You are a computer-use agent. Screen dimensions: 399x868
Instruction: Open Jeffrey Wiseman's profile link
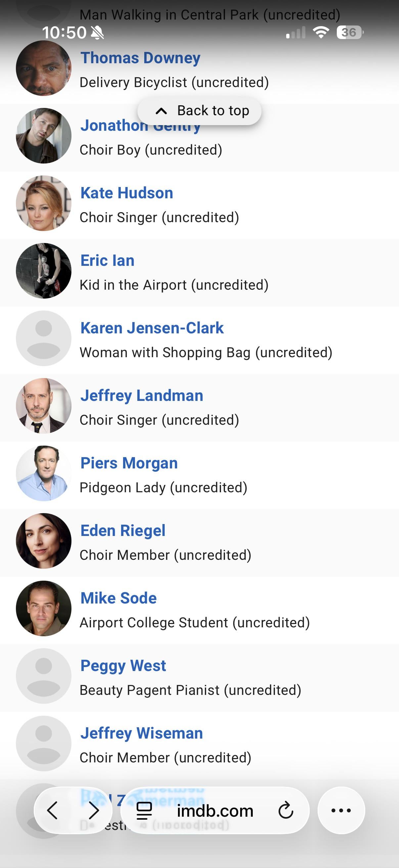point(141,733)
